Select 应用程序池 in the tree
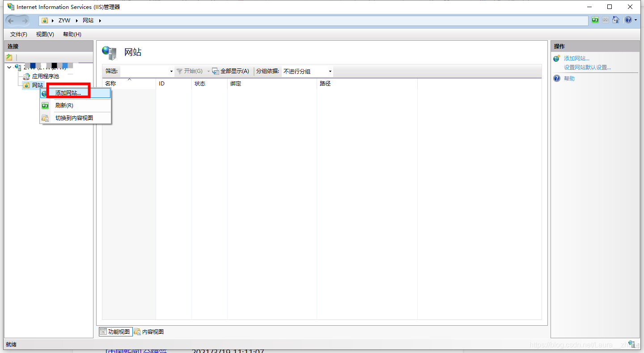The width and height of the screenshot is (644, 353). [x=45, y=77]
